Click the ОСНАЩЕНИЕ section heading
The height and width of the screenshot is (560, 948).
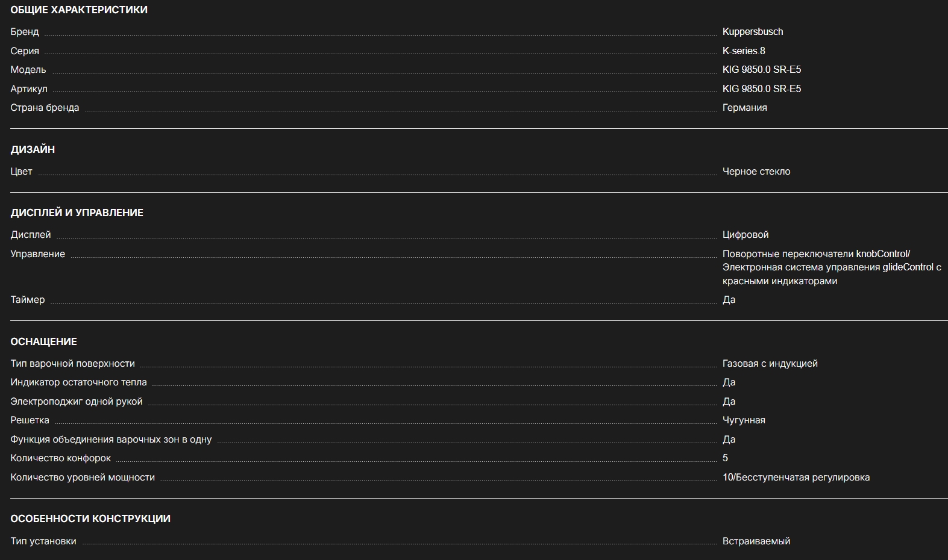tap(43, 341)
